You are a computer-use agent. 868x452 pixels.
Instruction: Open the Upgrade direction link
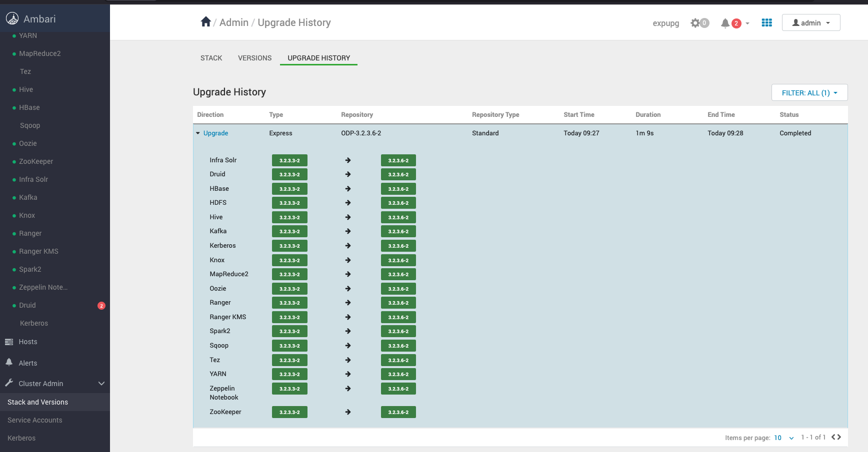tap(215, 133)
